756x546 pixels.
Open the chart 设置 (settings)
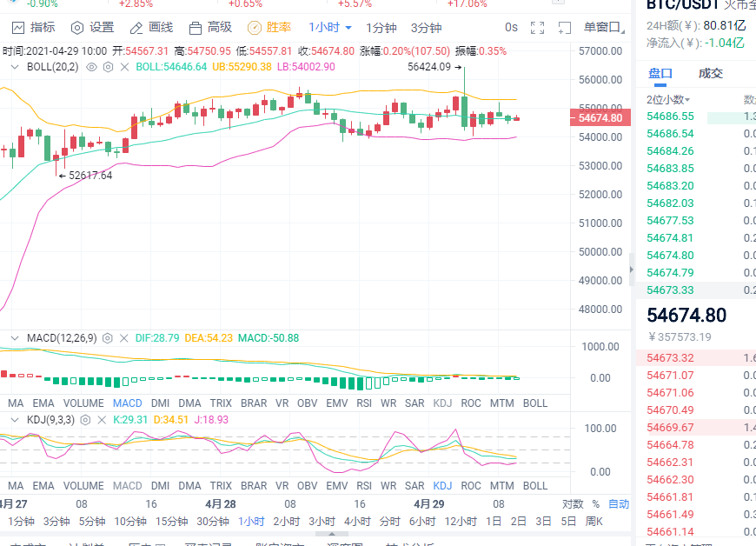tap(91, 27)
